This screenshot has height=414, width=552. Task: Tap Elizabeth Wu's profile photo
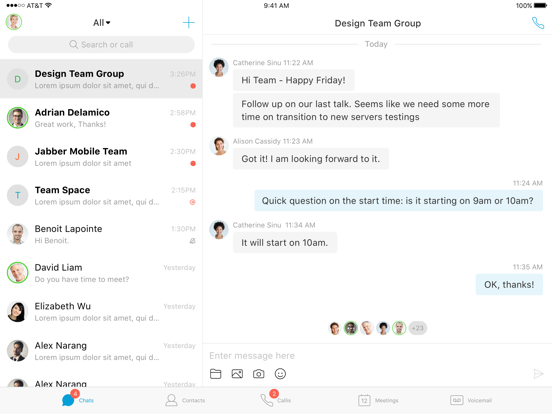coord(18,311)
